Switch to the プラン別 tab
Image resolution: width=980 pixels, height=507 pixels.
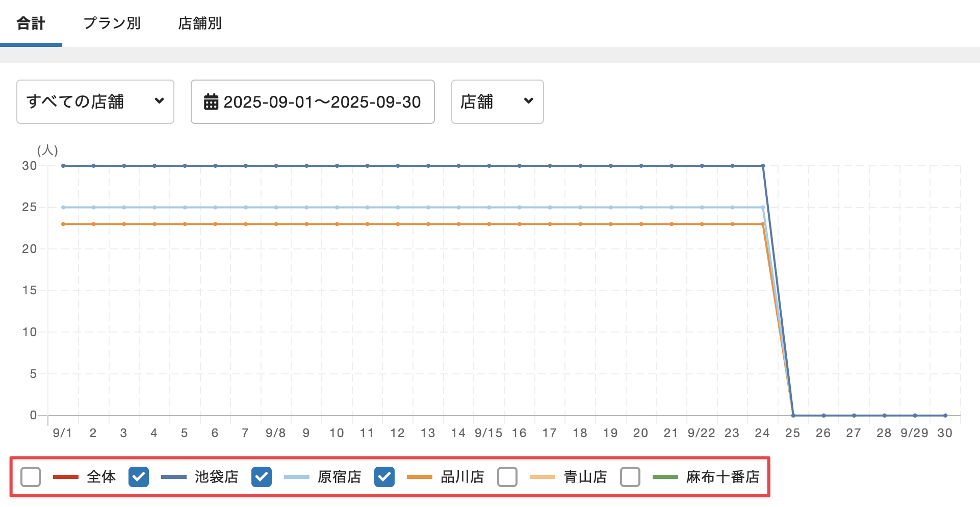tap(112, 23)
